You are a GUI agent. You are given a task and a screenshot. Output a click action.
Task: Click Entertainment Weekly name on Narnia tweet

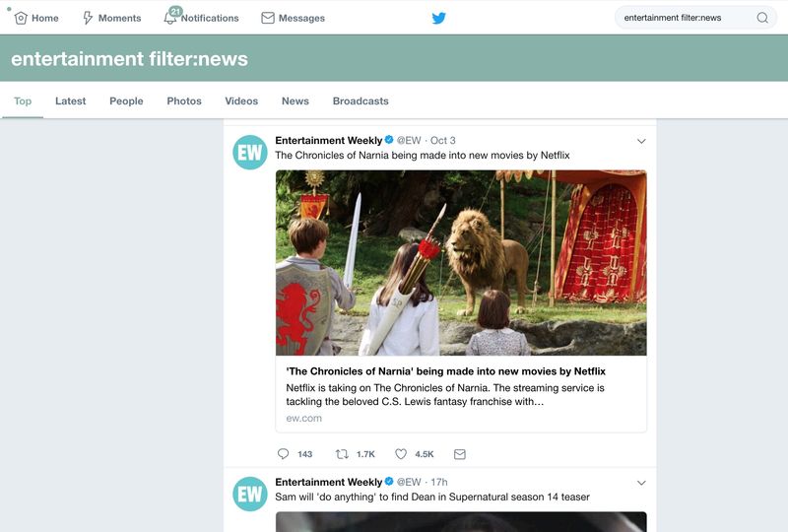[x=329, y=140]
